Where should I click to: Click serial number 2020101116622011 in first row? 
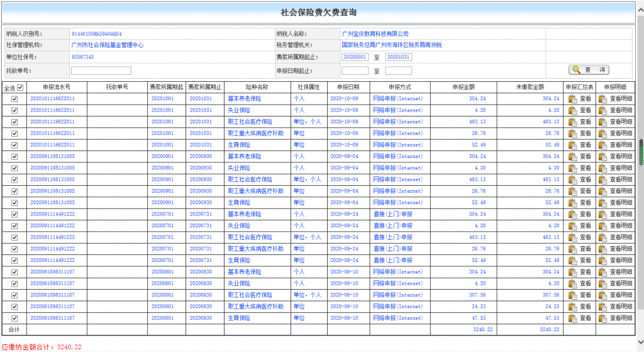click(53, 99)
